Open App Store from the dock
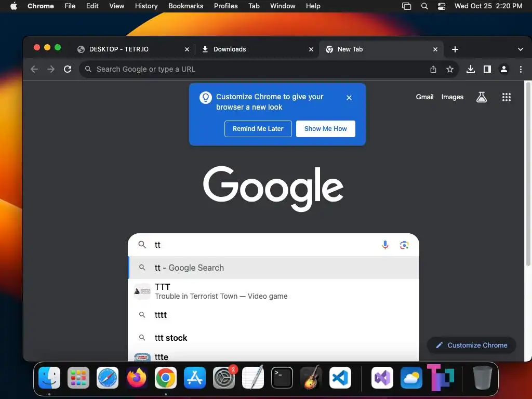This screenshot has width=532, height=399. point(195,378)
